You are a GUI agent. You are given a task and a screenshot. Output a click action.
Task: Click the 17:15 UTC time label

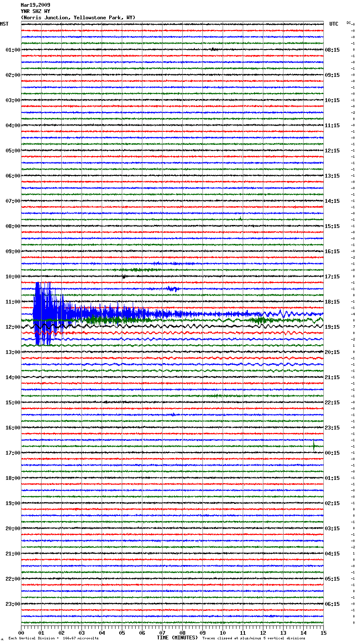tap(332, 277)
